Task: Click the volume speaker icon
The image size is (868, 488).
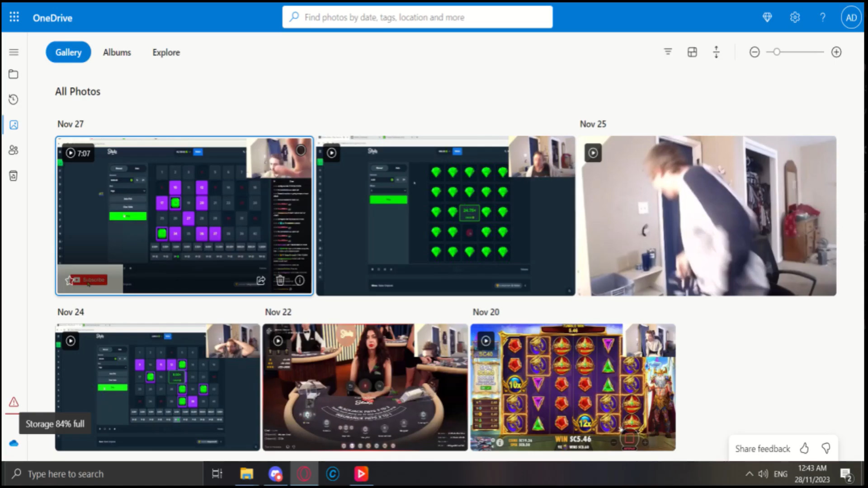Action: pyautogui.click(x=763, y=474)
